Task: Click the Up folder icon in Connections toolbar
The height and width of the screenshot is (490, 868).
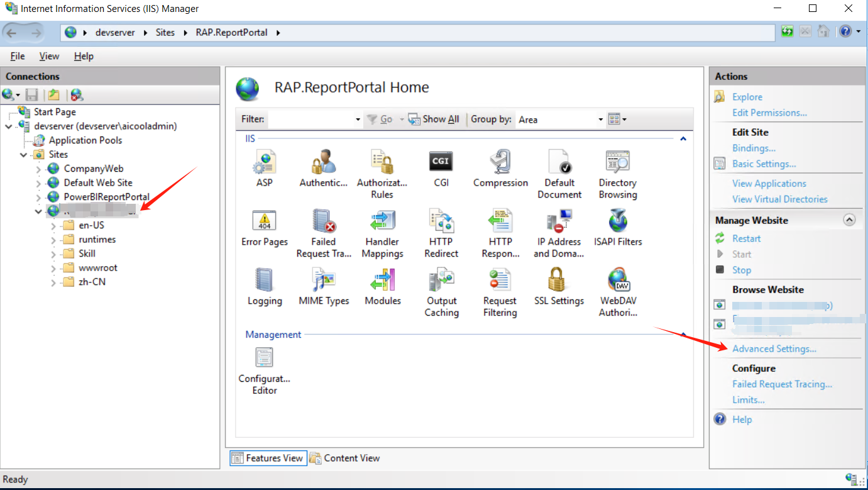Action: pyautogui.click(x=54, y=95)
